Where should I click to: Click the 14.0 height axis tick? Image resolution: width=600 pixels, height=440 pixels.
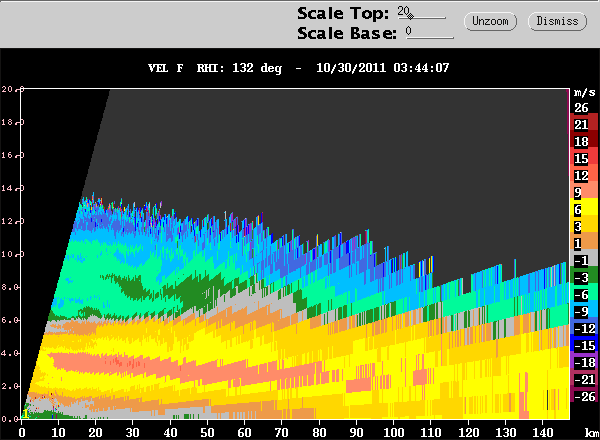tap(12, 188)
